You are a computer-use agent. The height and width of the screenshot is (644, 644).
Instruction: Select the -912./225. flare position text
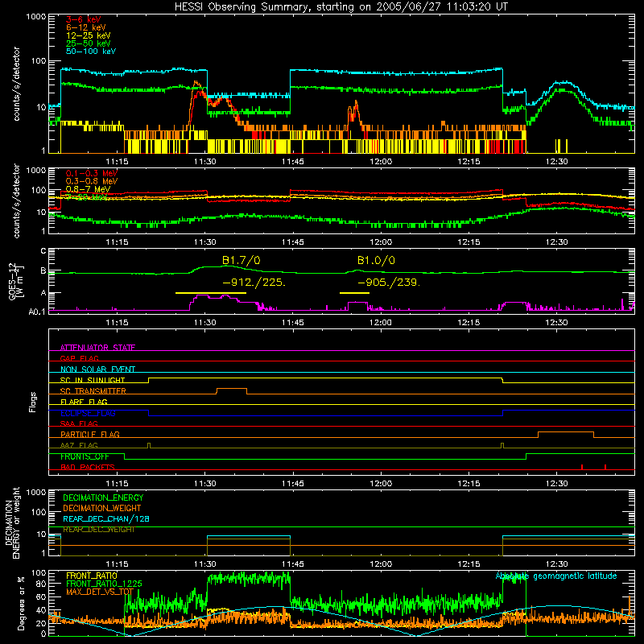coord(254,283)
